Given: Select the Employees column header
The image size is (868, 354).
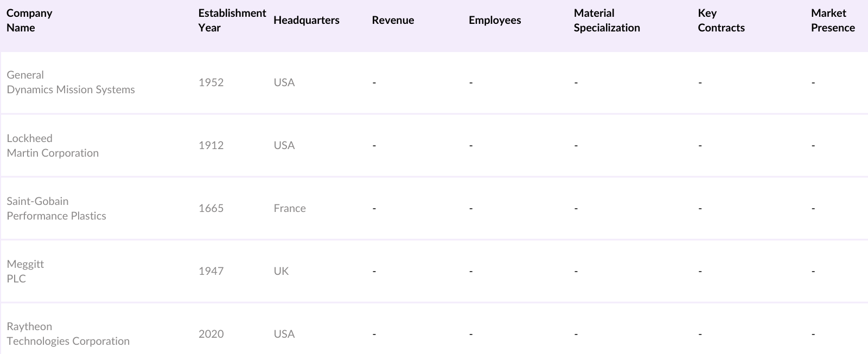Looking at the screenshot, I should point(495,21).
